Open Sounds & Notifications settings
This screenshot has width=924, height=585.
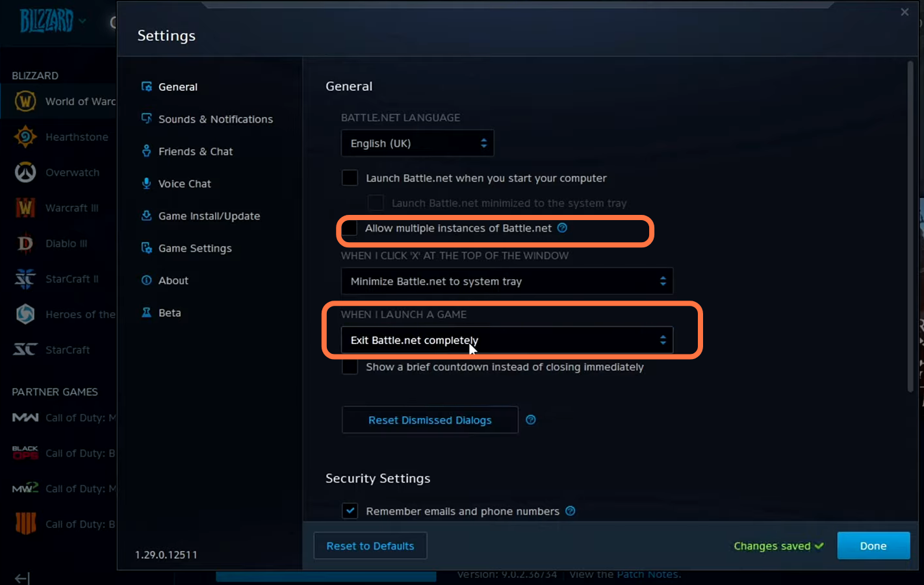pyautogui.click(x=207, y=119)
